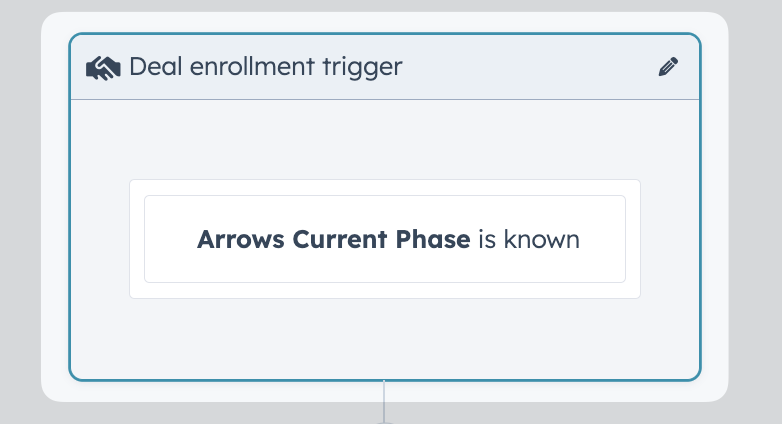Image resolution: width=782 pixels, height=424 pixels.
Task: Click blank card area above the filter
Action: click(x=385, y=140)
